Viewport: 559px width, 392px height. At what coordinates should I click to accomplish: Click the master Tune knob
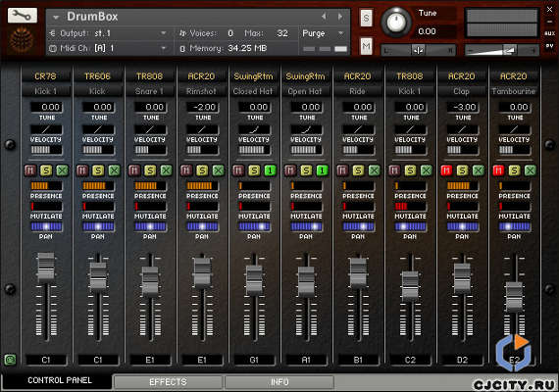396,23
